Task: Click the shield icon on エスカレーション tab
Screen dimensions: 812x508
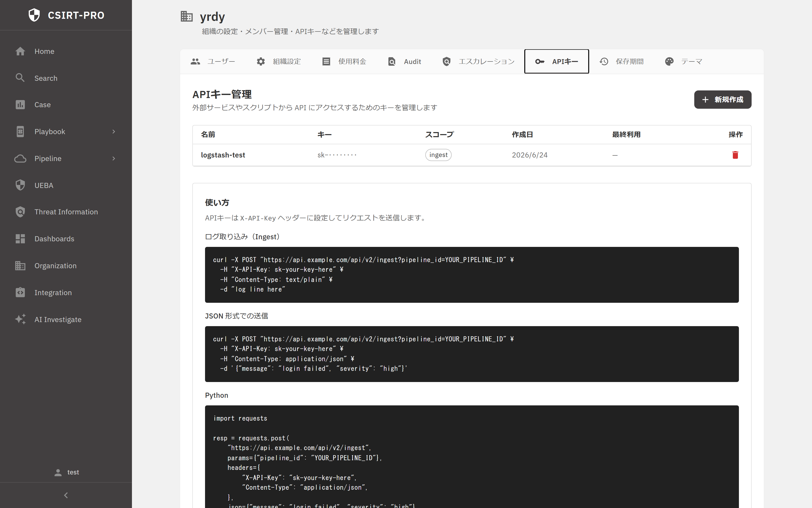Action: pyautogui.click(x=446, y=61)
